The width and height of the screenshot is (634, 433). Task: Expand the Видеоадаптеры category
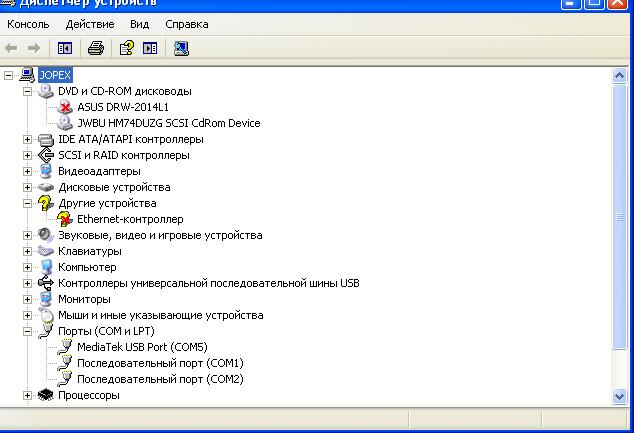tap(28, 171)
